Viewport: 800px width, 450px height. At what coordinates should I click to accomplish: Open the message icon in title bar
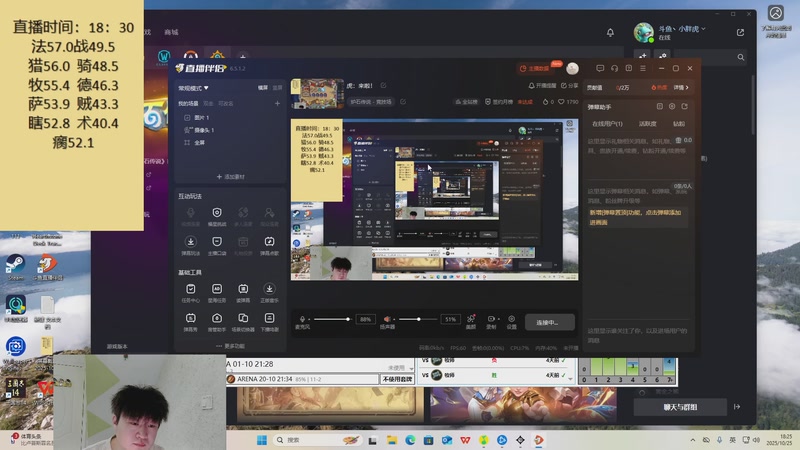(x=600, y=68)
